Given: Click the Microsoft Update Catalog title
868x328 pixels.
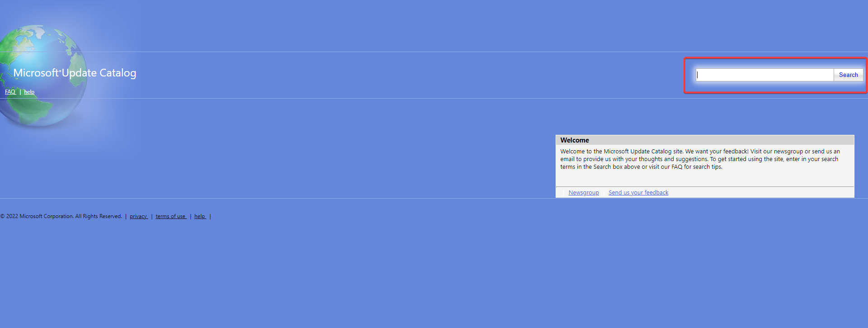Looking at the screenshot, I should point(75,73).
